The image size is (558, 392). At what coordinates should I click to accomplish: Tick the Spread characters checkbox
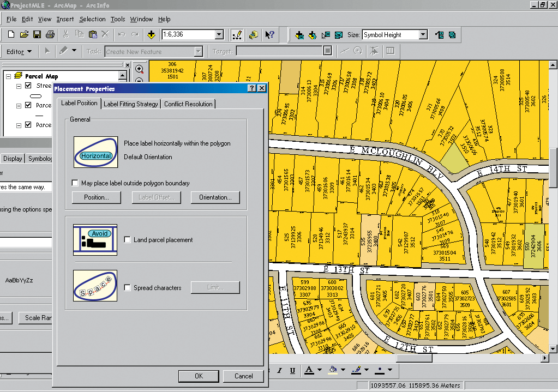point(128,288)
